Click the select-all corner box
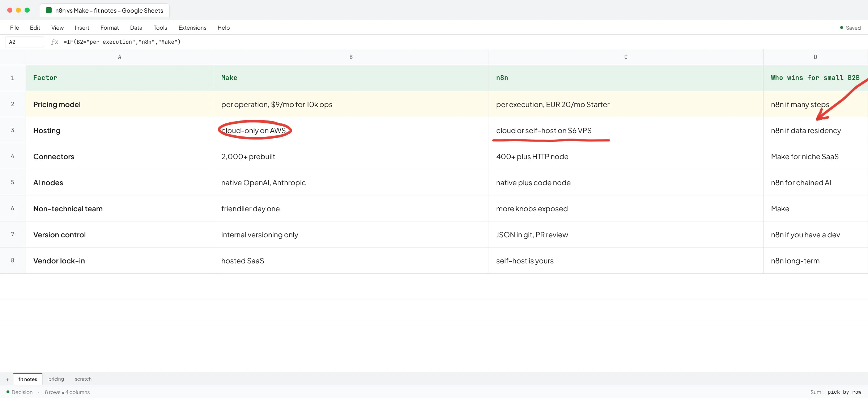868x398 pixels. (x=13, y=57)
